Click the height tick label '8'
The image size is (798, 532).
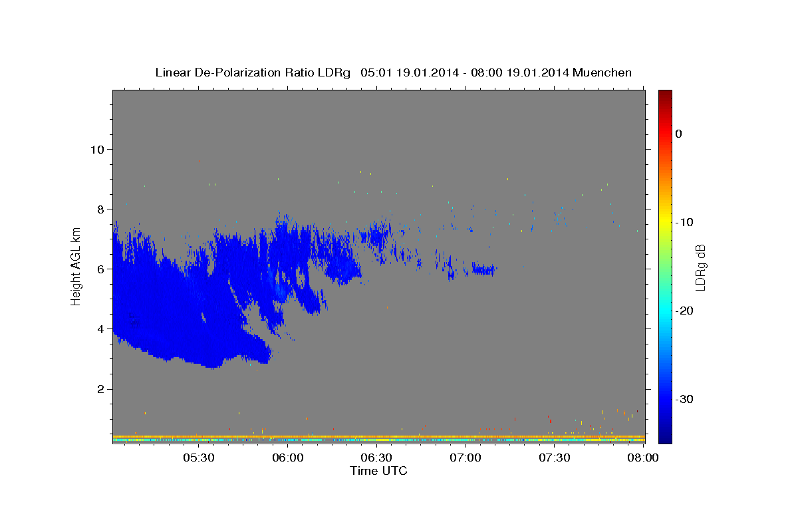tap(100, 209)
